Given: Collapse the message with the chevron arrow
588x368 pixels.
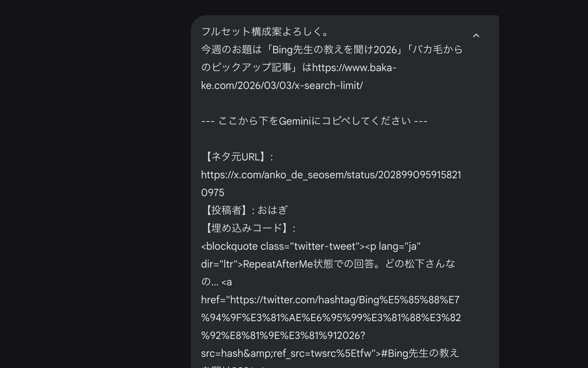Looking at the screenshot, I should pos(476,35).
